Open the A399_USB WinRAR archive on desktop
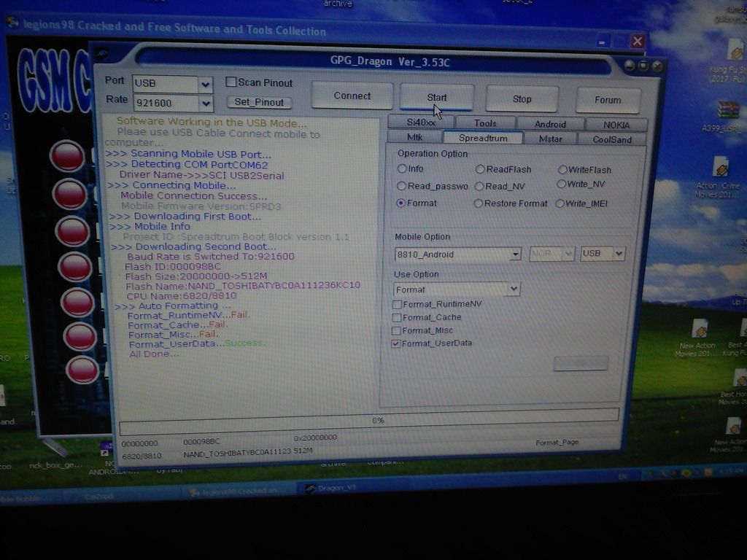747x560 pixels. click(728, 110)
